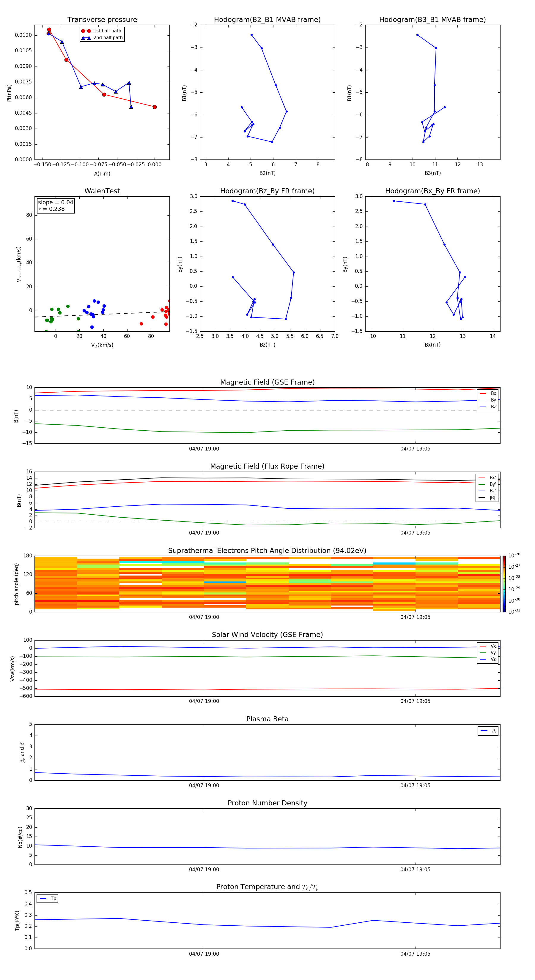Click the 'A(T·m)' x-axis label
The width and height of the screenshot is (535, 980).
[102, 174]
